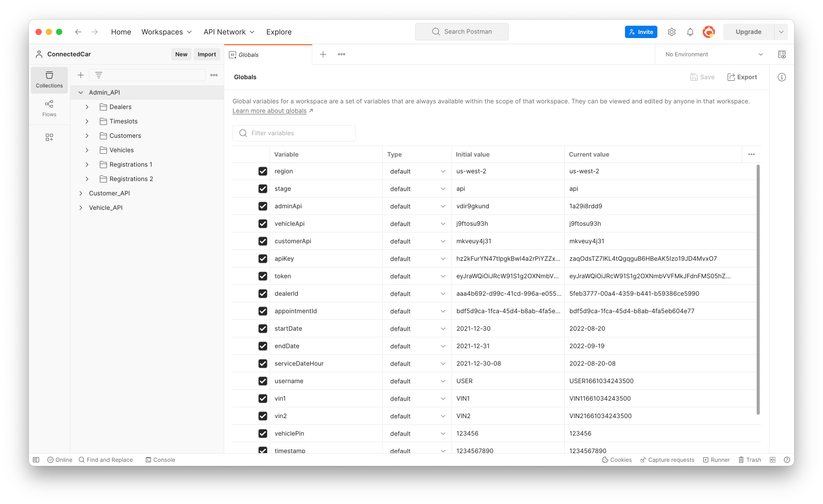Viewport: 823px width, 504px height.
Task: Open the Upgrade dropdown arrow
Action: point(781,32)
